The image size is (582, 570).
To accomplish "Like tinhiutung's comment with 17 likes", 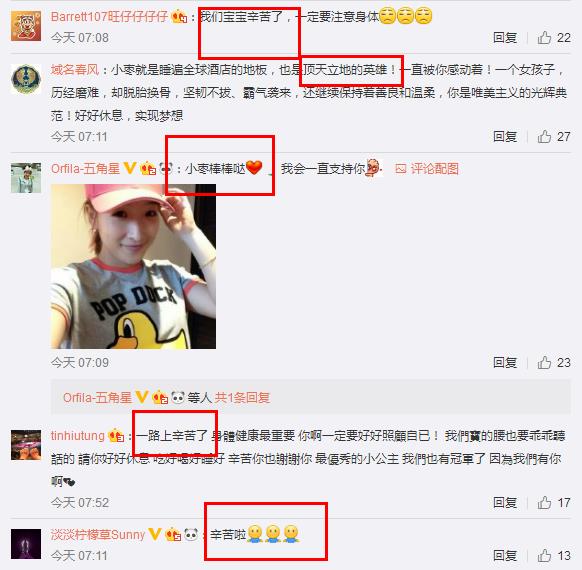I will tap(545, 502).
